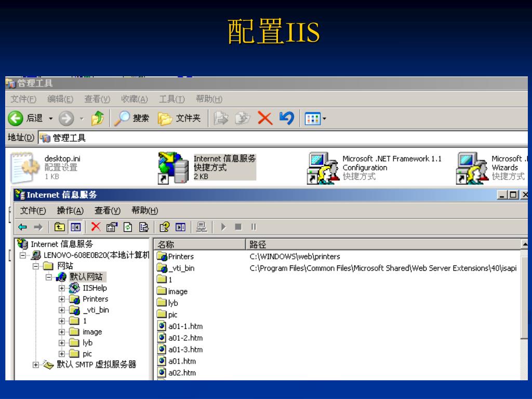Click the Forward arrow in IIS toolbar
This screenshot has height=399, width=532.
pyautogui.click(x=38, y=227)
